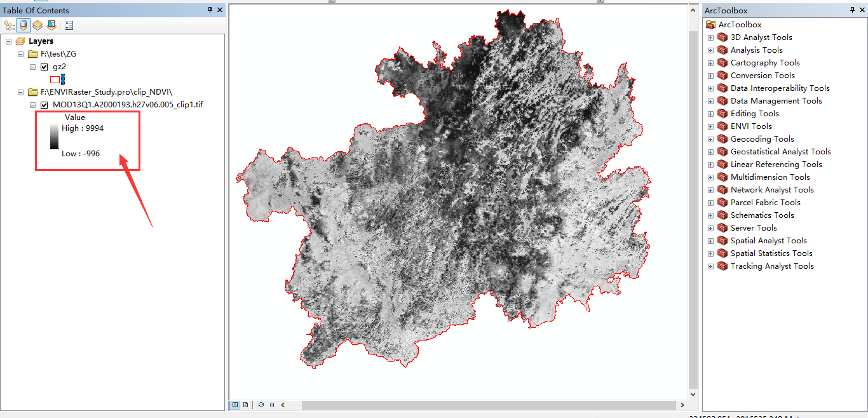Click List By Visibility icon

click(37, 25)
